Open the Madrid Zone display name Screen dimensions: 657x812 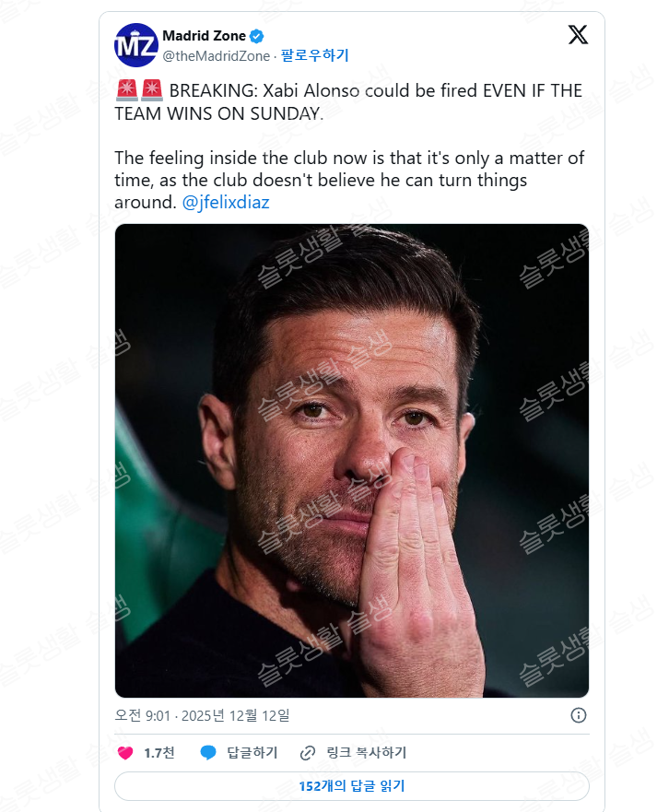204,36
